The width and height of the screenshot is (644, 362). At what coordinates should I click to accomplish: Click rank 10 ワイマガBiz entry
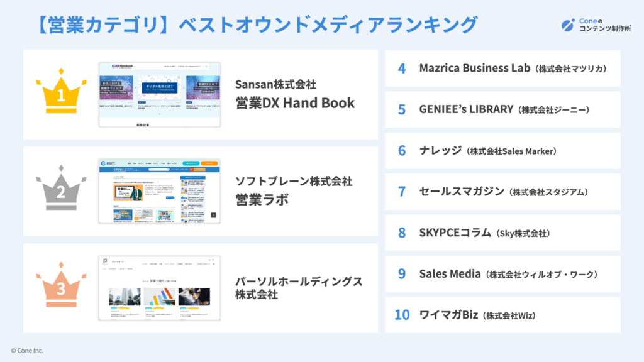tap(502, 315)
